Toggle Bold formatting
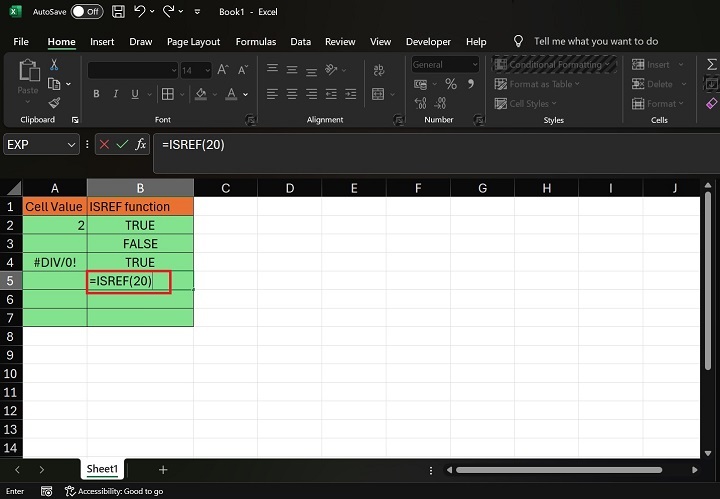The image size is (720, 499). 96,94
